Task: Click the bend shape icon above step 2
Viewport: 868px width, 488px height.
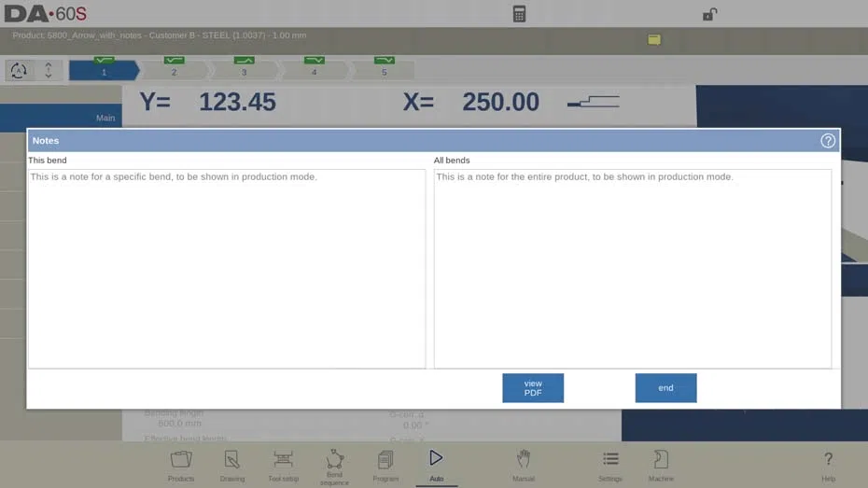Action: 175,60
